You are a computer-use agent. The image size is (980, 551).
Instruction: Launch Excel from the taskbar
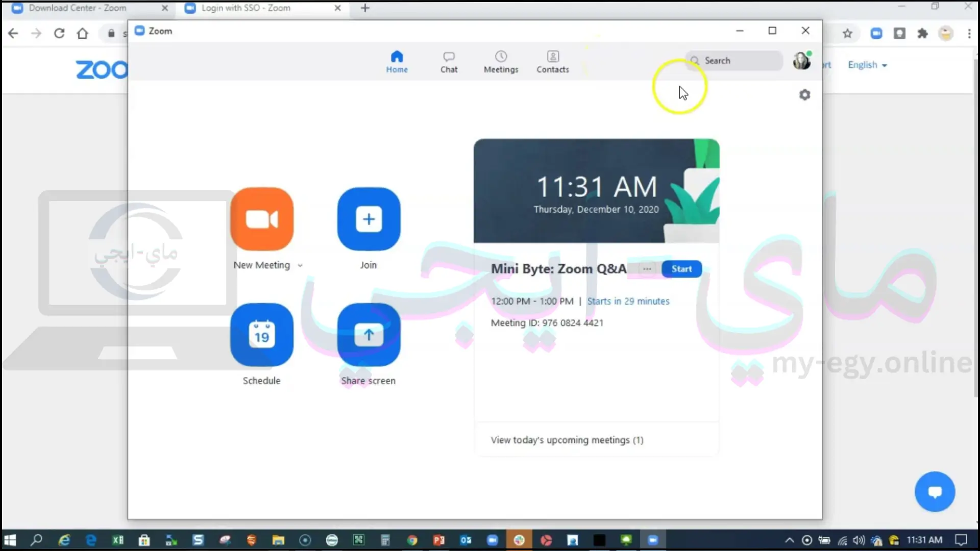click(x=118, y=540)
